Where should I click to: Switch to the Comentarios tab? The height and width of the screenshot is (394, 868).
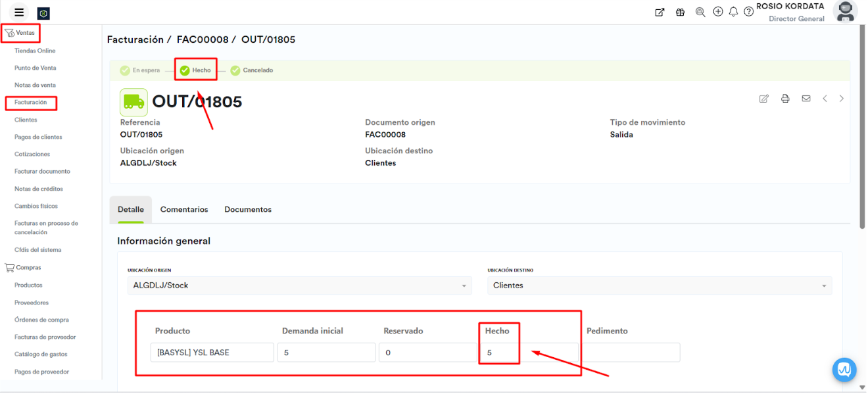184,209
